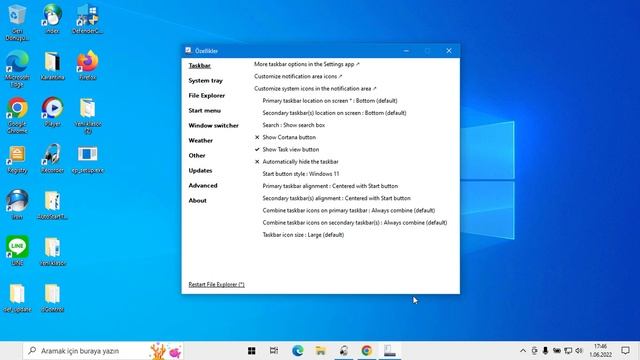Click Restart File Explorer (*) link
The width and height of the screenshot is (640, 360).
(x=216, y=284)
